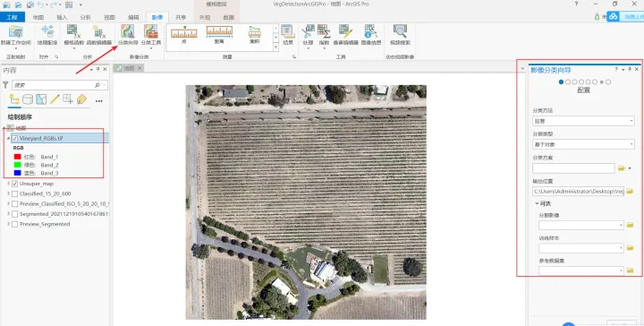This screenshot has width=644, height=326.
Task: Check the Preview_Classified_ISO layer checkbox
Action: click(15, 204)
